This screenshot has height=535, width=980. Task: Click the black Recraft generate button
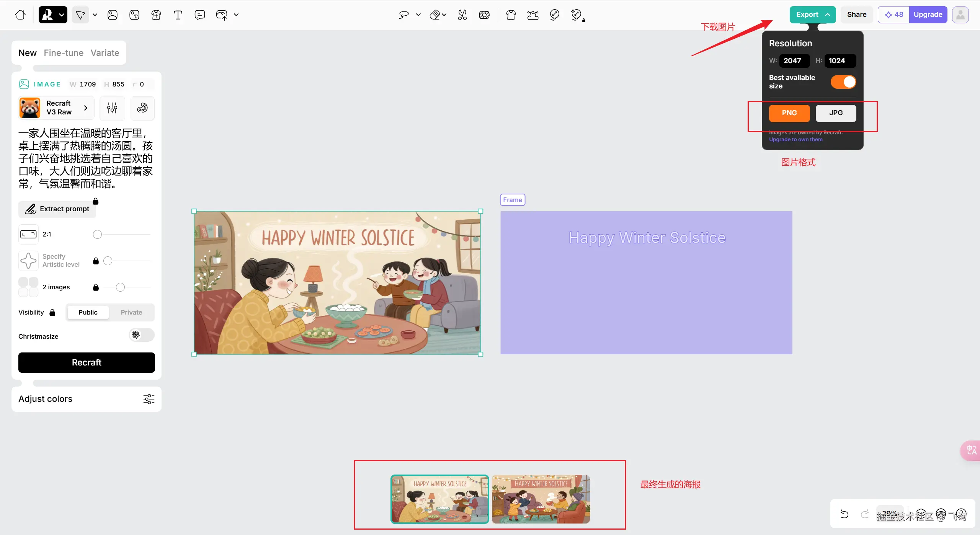coord(87,362)
